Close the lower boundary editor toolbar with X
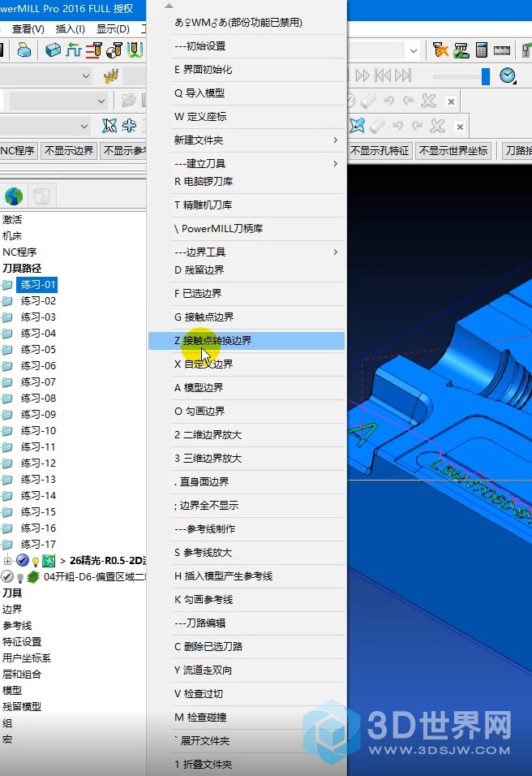Viewport: 532px width, 776px height. pyautogui.click(x=460, y=127)
